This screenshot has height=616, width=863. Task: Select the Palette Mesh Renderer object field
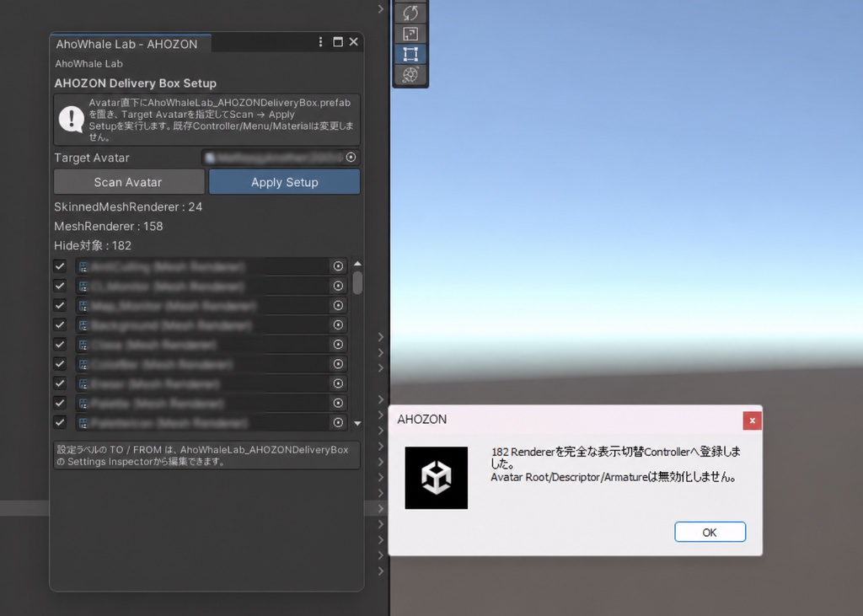(212, 403)
